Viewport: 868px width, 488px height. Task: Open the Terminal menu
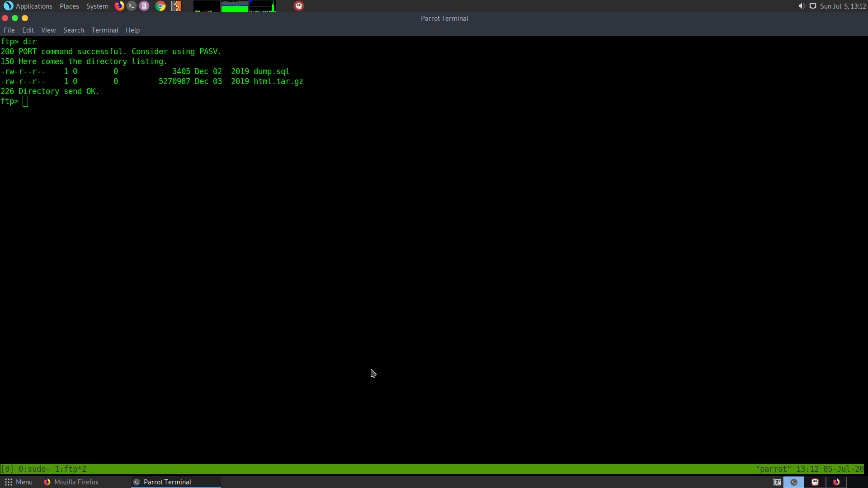point(105,30)
